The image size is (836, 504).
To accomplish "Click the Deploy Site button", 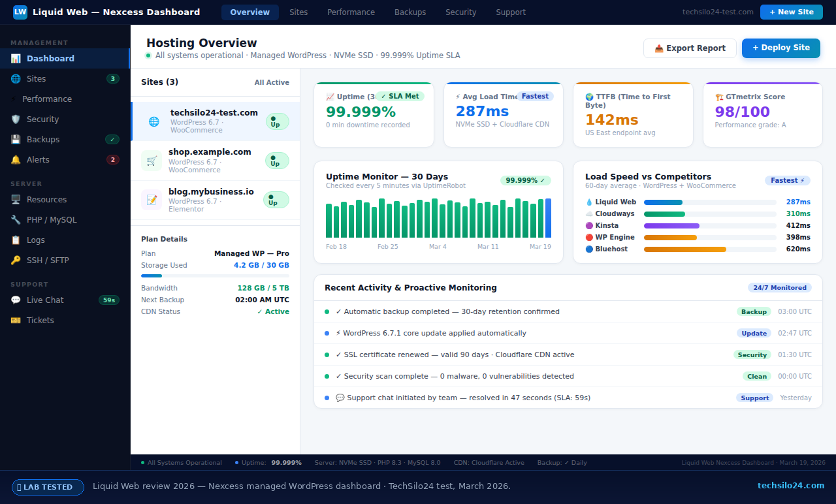I will pos(780,48).
